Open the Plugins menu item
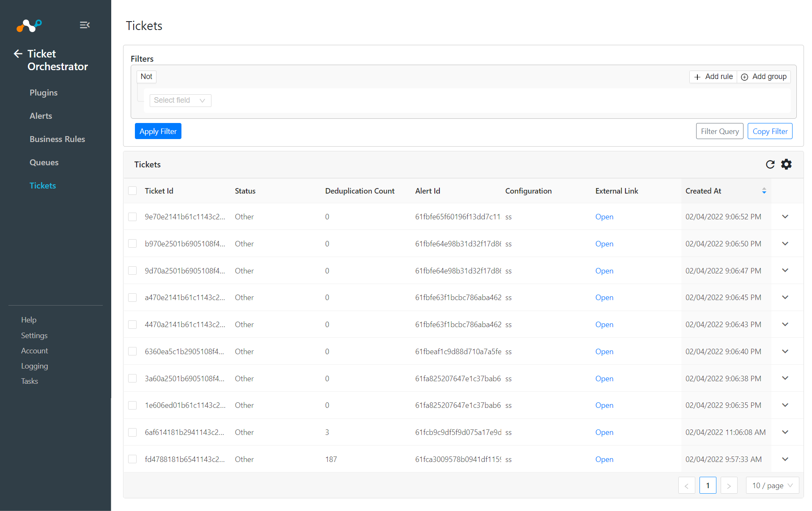812x511 pixels. 44,93
